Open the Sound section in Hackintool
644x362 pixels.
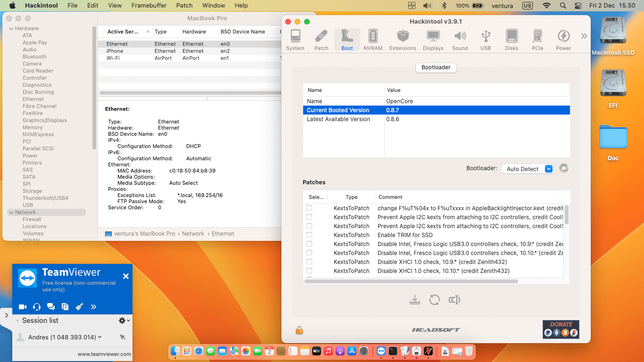460,40
